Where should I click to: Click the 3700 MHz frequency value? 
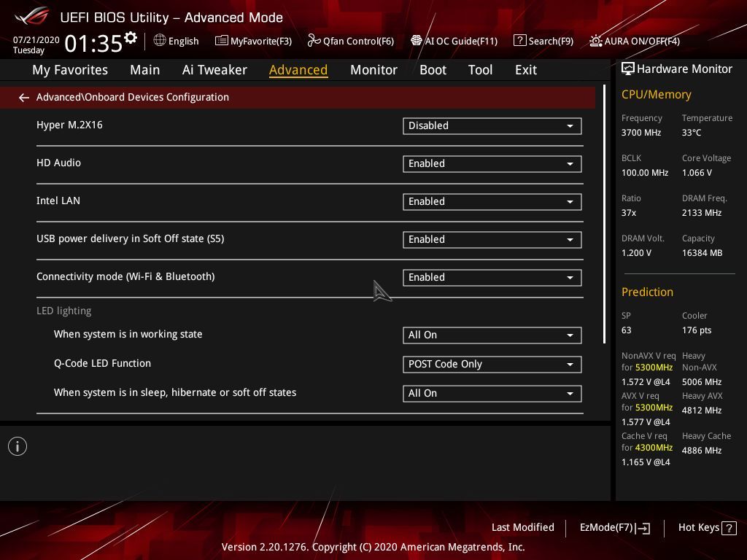[640, 133]
